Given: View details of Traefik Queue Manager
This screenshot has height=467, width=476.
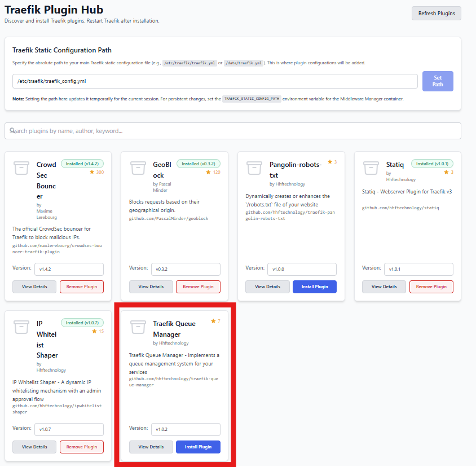Looking at the screenshot, I should (151, 447).
